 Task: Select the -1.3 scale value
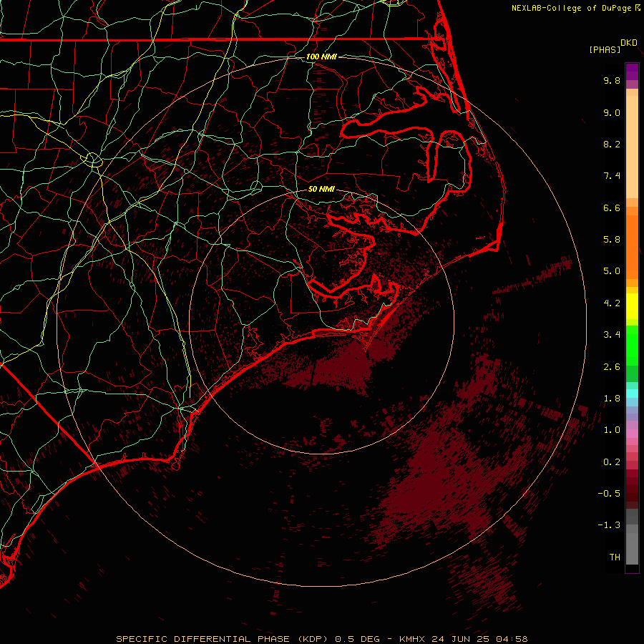pos(609,525)
